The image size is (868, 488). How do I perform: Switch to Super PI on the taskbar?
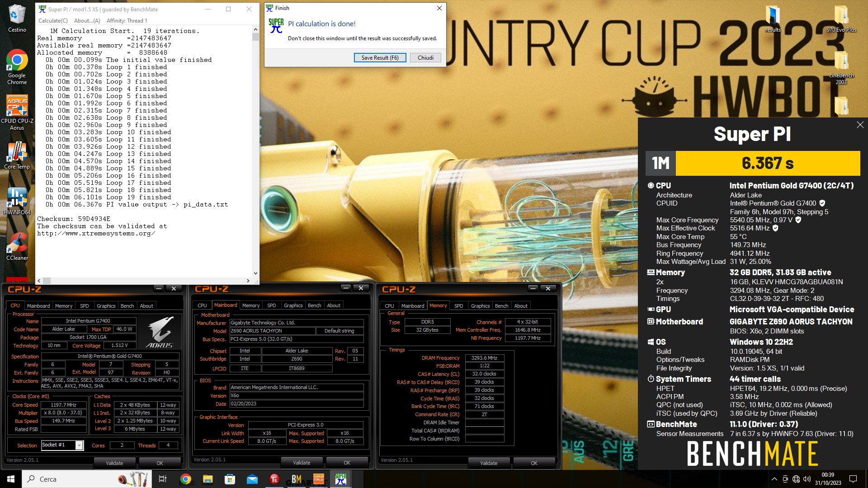click(341, 479)
